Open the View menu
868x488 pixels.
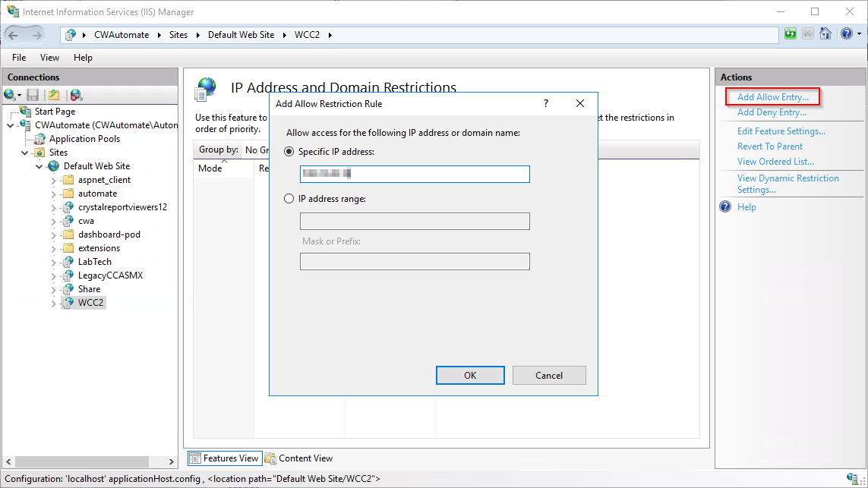click(49, 58)
